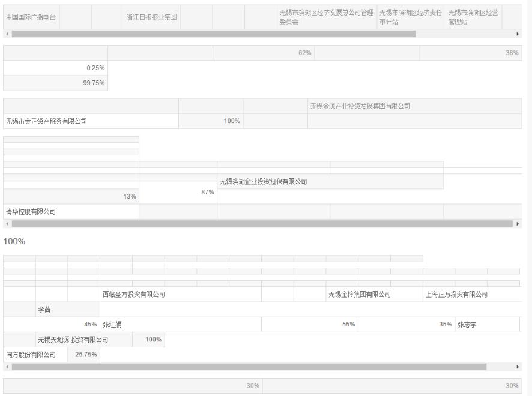Click the right 30% cell in bottom row
532x396 pixels.
(392, 386)
